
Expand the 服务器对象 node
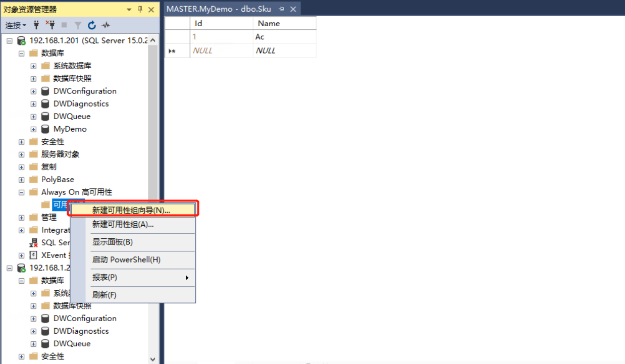pos(21,154)
